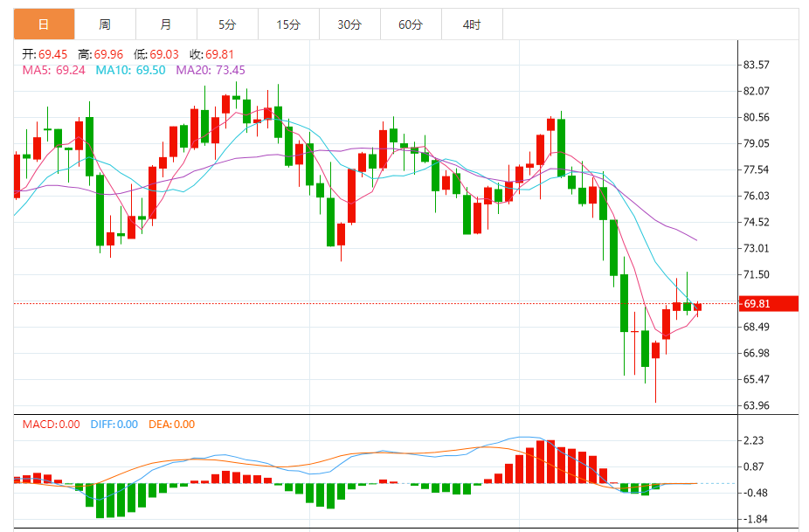Switch to the weekly 周 tab
The image size is (809, 532).
point(105,24)
